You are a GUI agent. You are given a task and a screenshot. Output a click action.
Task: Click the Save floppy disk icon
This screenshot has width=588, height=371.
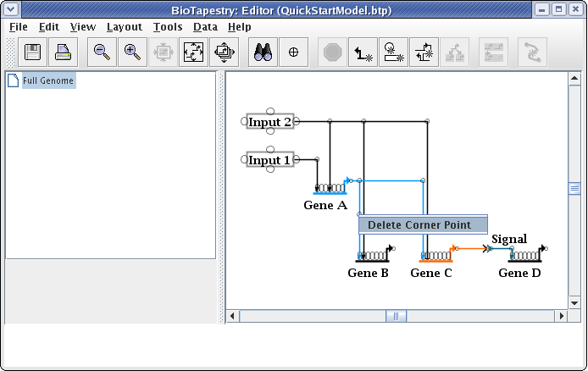point(33,53)
